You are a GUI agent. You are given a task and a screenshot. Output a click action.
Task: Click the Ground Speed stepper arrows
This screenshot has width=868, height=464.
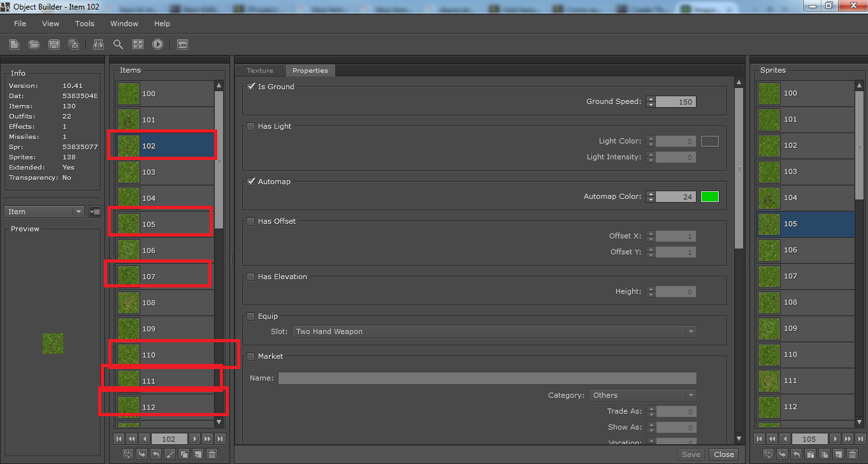point(650,101)
